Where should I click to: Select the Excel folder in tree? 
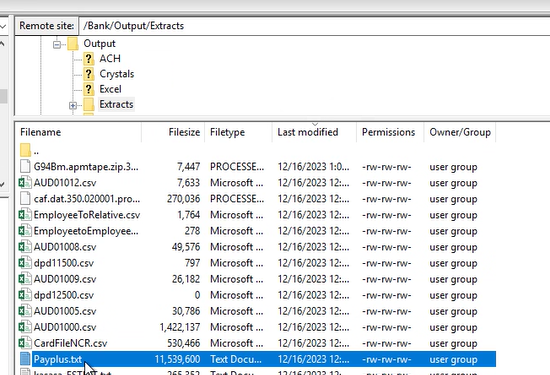[x=110, y=89]
